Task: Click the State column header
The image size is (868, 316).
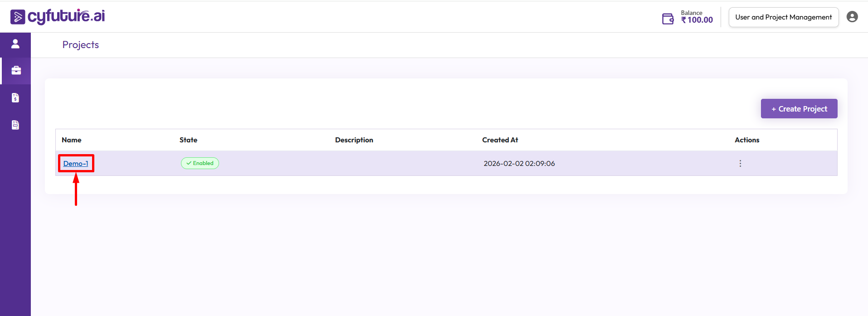Action: point(188,140)
